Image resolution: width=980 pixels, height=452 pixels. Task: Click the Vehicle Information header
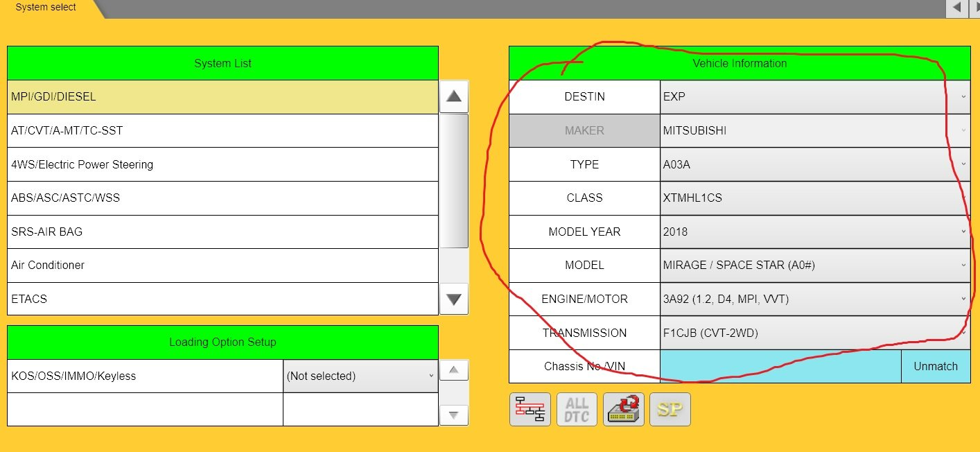tap(740, 63)
